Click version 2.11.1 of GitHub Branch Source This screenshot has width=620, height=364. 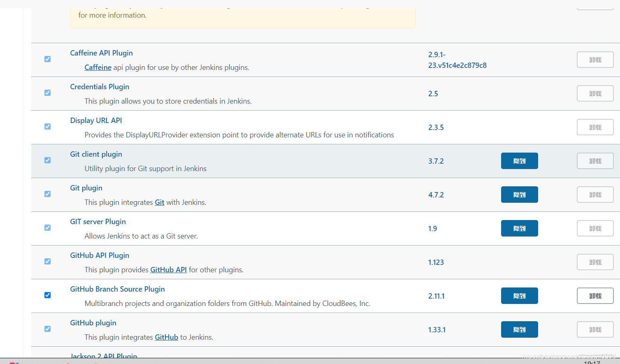[436, 296]
